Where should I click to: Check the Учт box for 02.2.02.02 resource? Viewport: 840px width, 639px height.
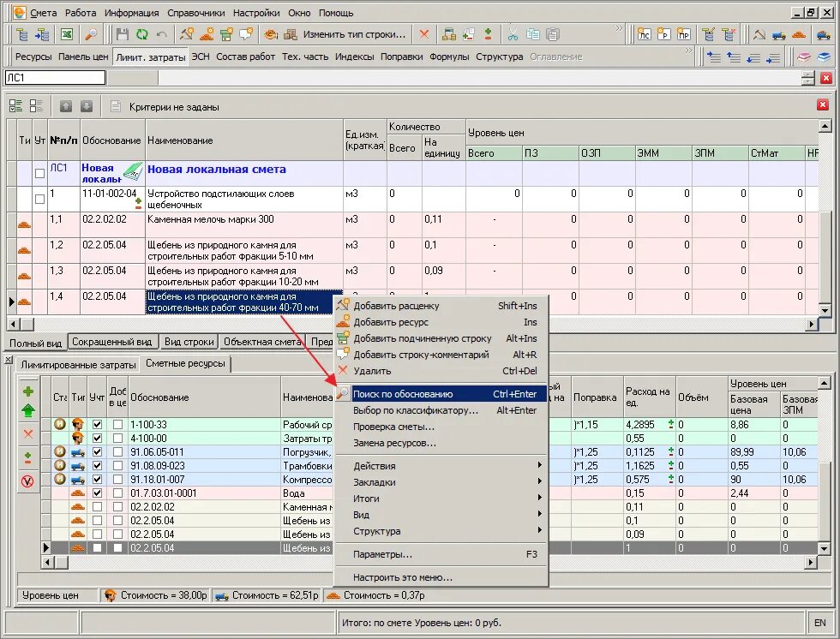click(x=97, y=507)
